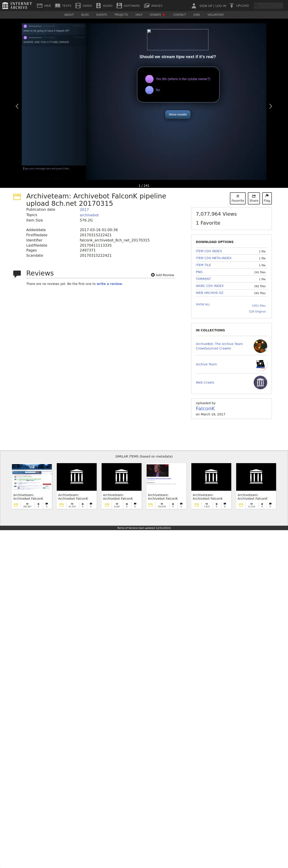The height and width of the screenshot is (868, 288).
Task: Click the Share button
Action: pyautogui.click(x=254, y=198)
